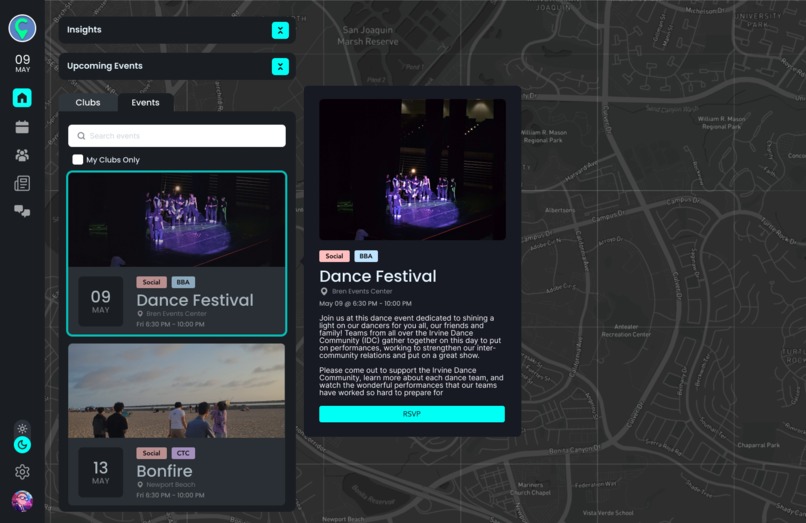Image resolution: width=806 pixels, height=523 pixels.
Task: Switch to the Clubs tab
Action: pyautogui.click(x=88, y=102)
